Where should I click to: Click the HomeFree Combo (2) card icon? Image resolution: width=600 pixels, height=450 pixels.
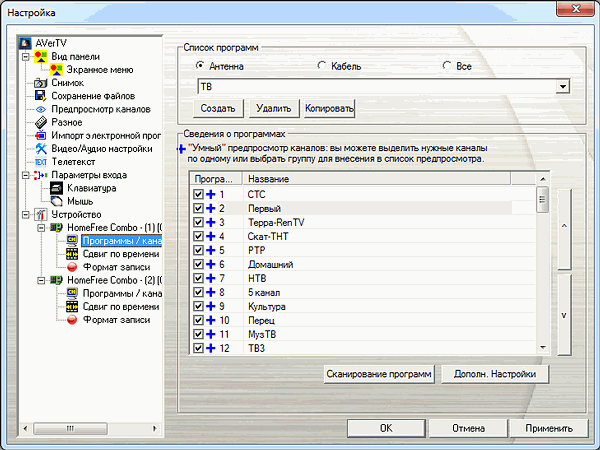(56, 280)
